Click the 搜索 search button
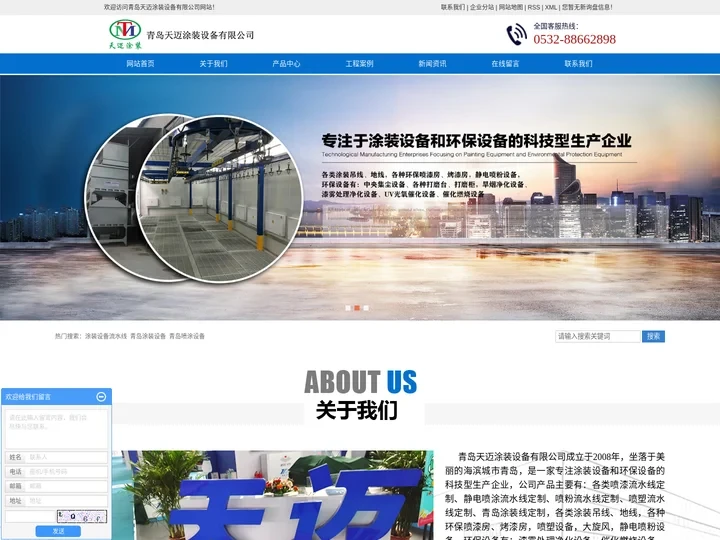Screen dimensions: 720x540 (653, 336)
